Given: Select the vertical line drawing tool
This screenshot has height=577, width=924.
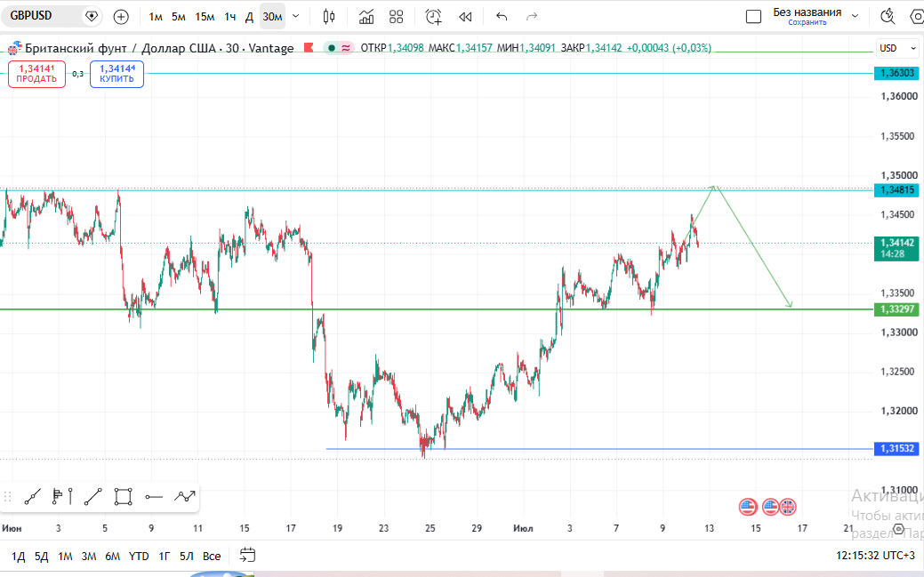Looking at the screenshot, I should 71,497.
